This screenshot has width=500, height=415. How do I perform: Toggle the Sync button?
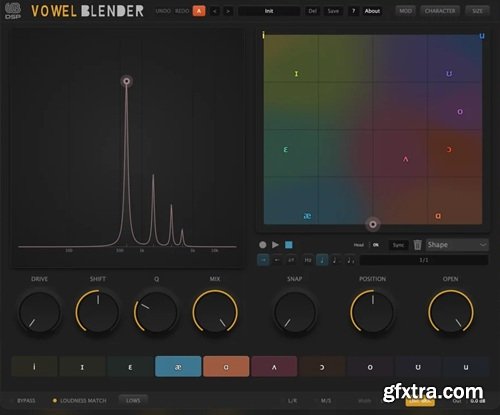(x=398, y=245)
